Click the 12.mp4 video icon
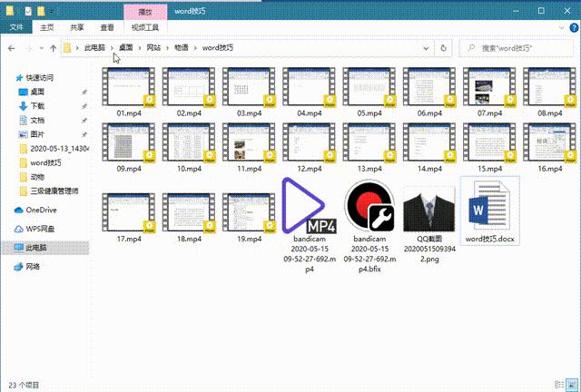This screenshot has width=581, height=392. (309, 142)
